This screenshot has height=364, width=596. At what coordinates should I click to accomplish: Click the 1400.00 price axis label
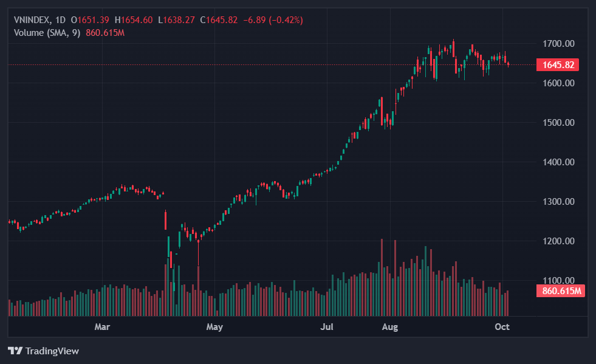coord(559,162)
